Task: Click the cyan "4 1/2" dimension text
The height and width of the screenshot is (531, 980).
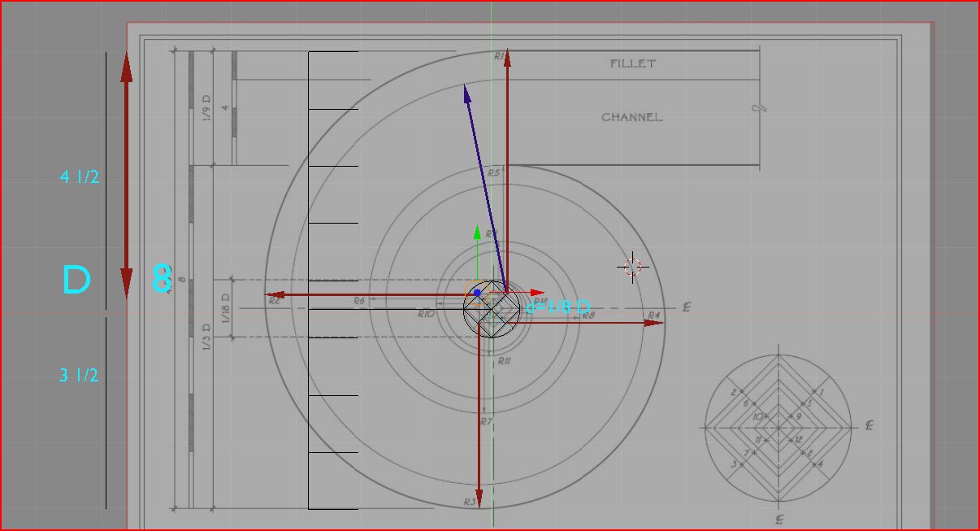Action: click(x=80, y=176)
